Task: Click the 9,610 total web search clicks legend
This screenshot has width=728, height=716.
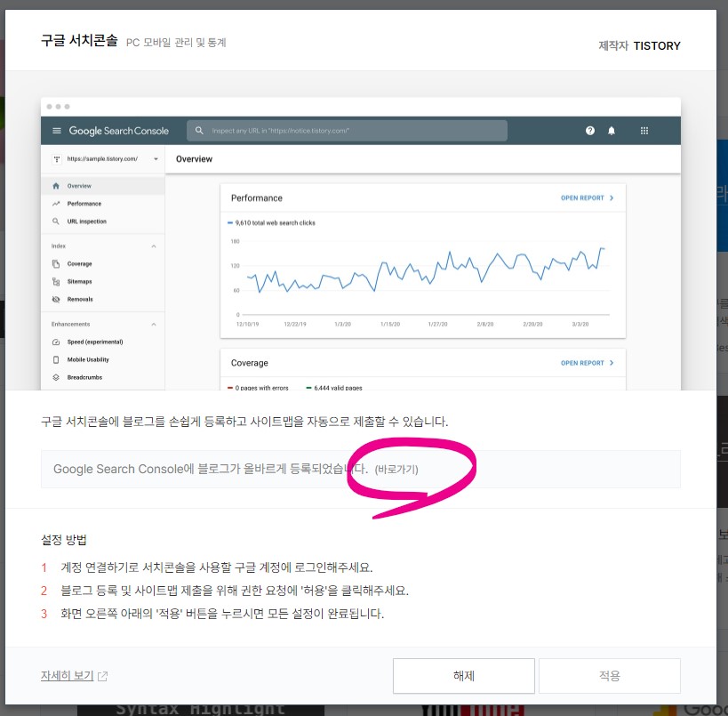Action: click(271, 223)
